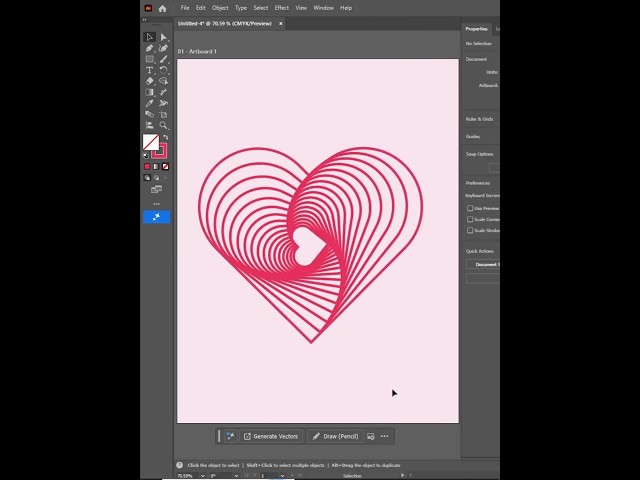Toggle Scale Strokes checkbox
The image size is (640, 480).
coord(470,230)
